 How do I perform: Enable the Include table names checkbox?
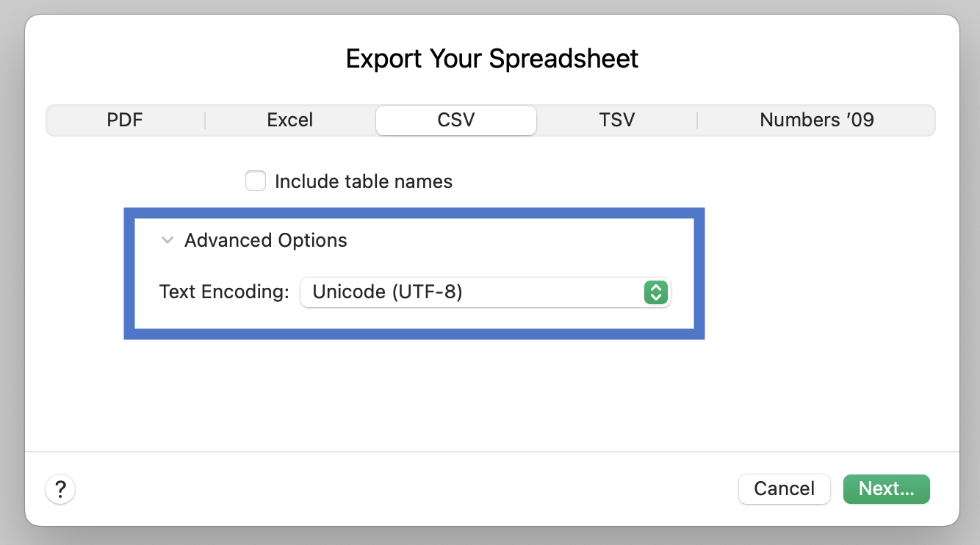point(256,181)
